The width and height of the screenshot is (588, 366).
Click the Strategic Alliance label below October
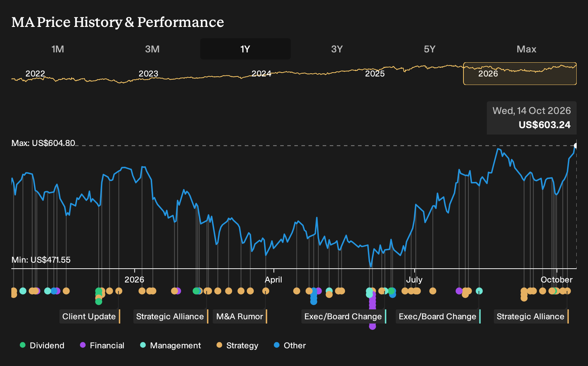point(531,316)
